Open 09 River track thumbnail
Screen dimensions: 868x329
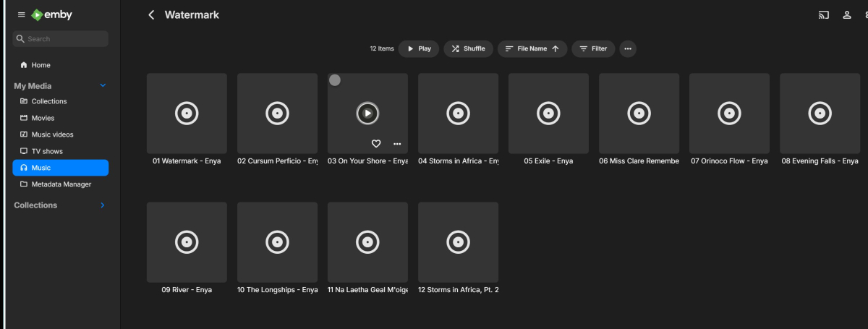point(187,242)
